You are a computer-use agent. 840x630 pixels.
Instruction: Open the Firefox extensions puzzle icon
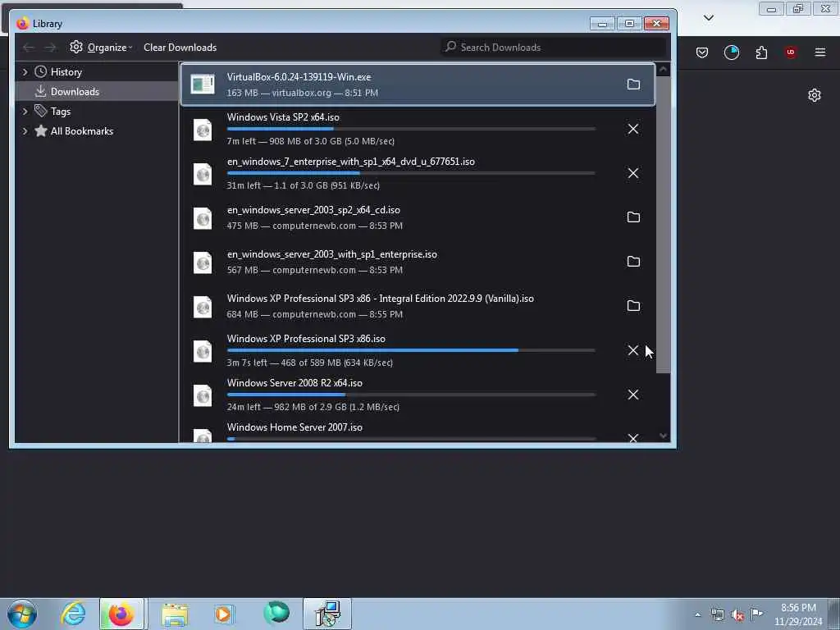tap(761, 52)
